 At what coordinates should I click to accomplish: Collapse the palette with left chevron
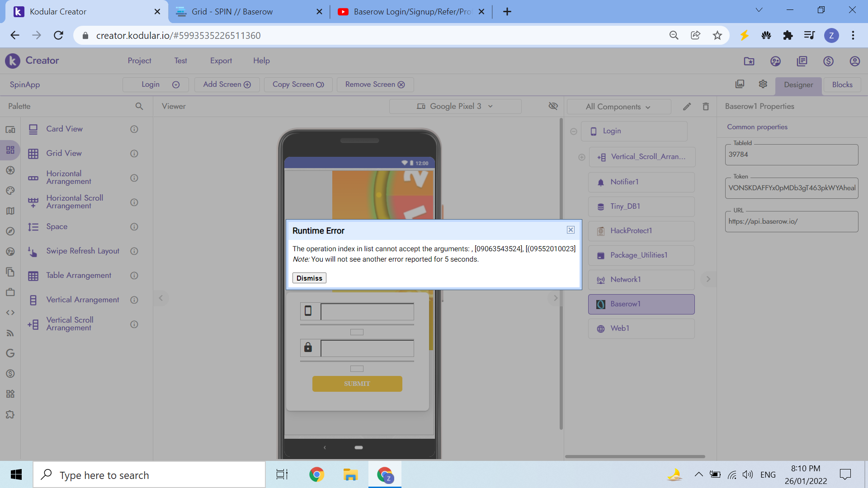coord(160,298)
